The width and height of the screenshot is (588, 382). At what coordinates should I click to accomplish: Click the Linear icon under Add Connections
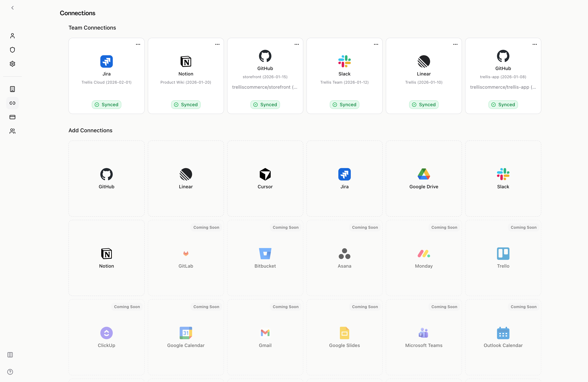click(185, 174)
